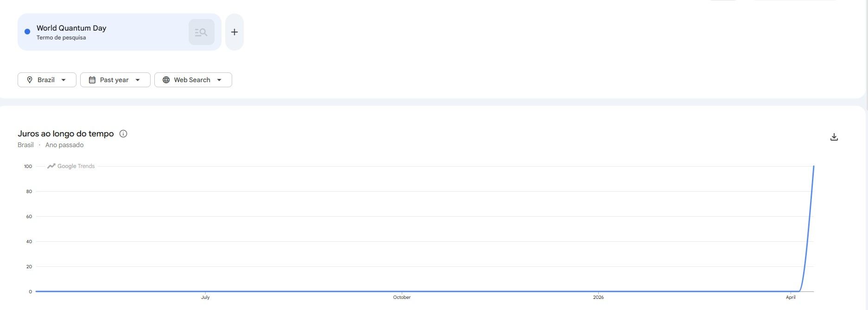Click the globe icon beside Web Search
This screenshot has height=310, width=868.
tap(166, 80)
